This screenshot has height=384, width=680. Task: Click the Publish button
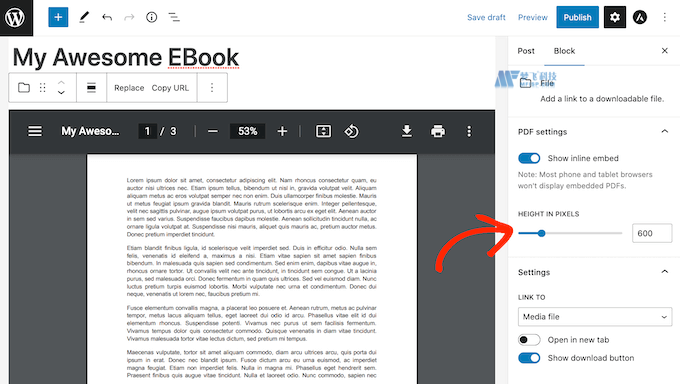(x=577, y=17)
